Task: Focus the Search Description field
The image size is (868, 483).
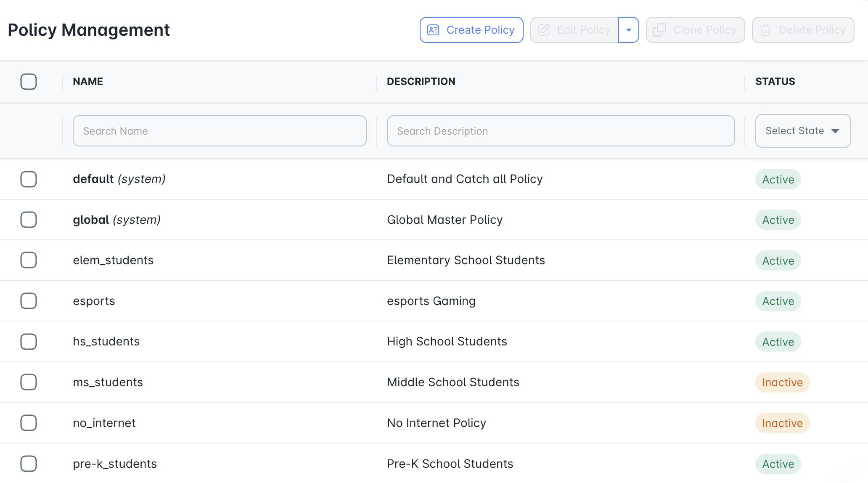Action: click(x=561, y=131)
